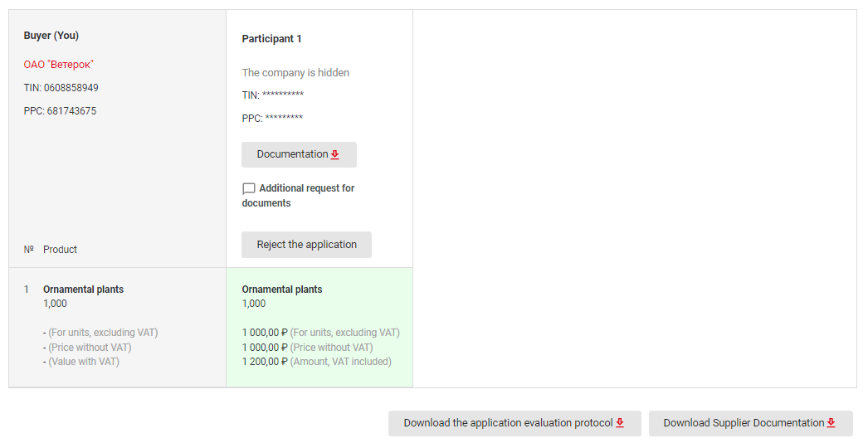Click Ornamental plants in buyer column
The width and height of the screenshot is (868, 448).
coord(84,289)
